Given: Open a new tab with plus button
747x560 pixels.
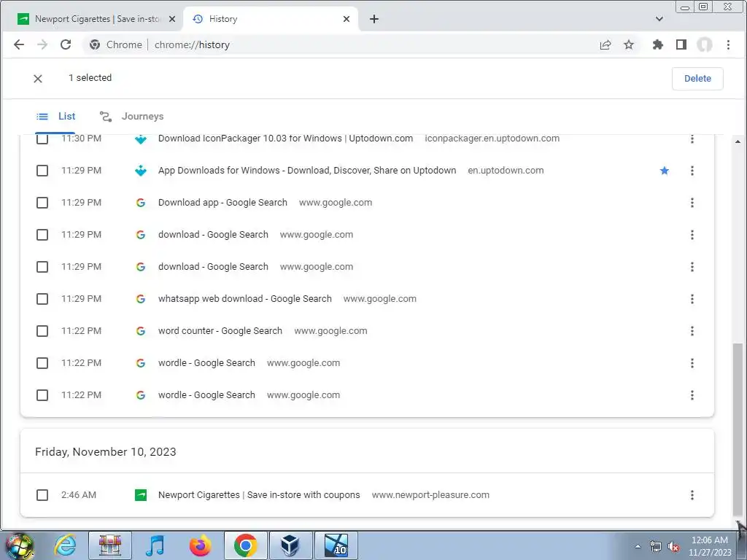Looking at the screenshot, I should click(x=374, y=19).
